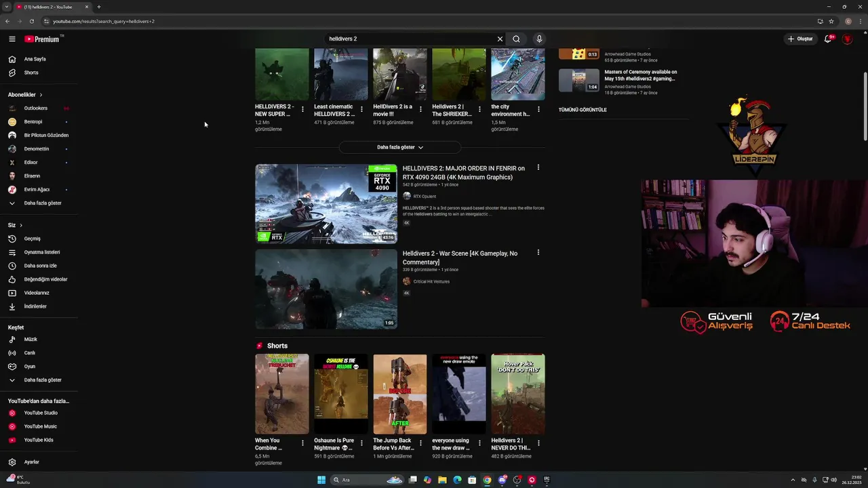Clear the search box with X
Image resolution: width=868 pixels, height=488 pixels.
coord(500,39)
